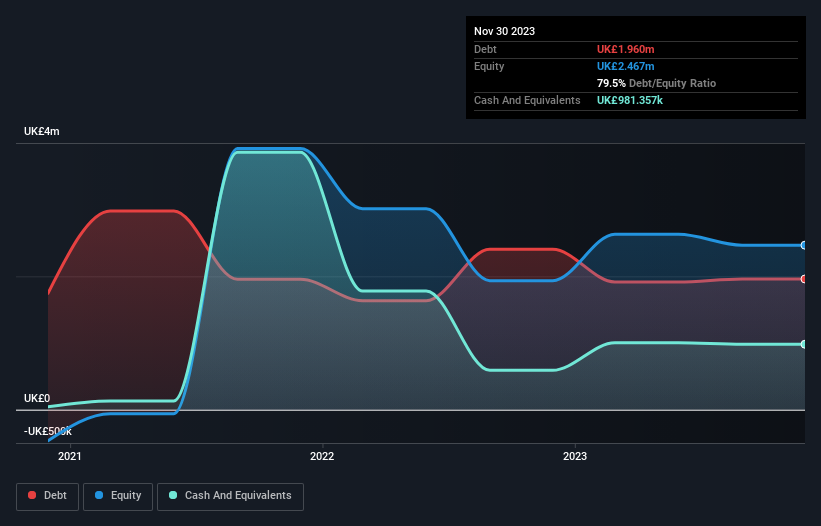
Task: Click the red Debt legend dot
Action: pos(32,495)
